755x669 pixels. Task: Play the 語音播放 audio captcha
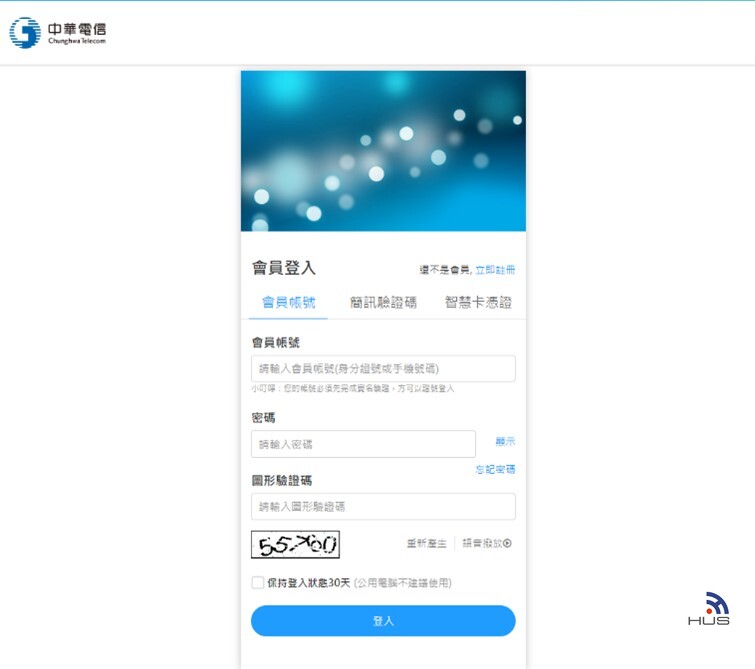487,543
